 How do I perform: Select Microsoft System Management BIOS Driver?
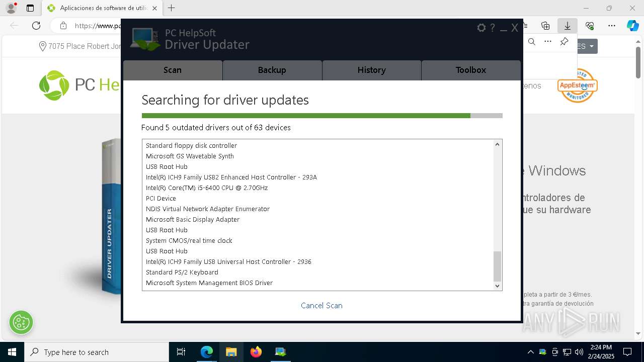(x=209, y=283)
